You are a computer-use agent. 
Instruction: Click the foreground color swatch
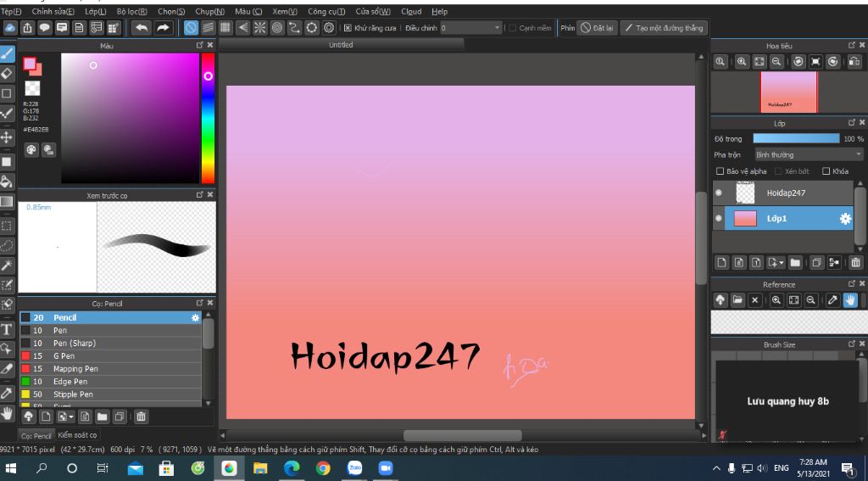30,64
